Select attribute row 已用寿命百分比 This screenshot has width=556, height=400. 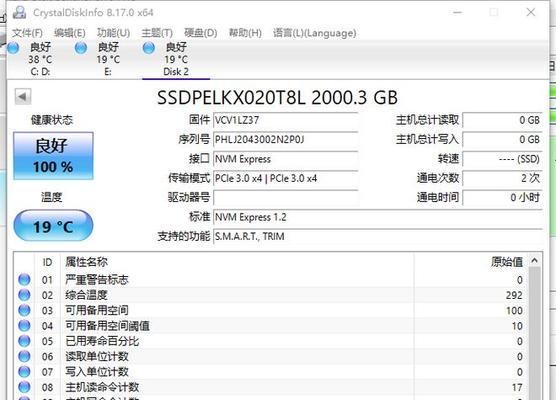pos(271,341)
